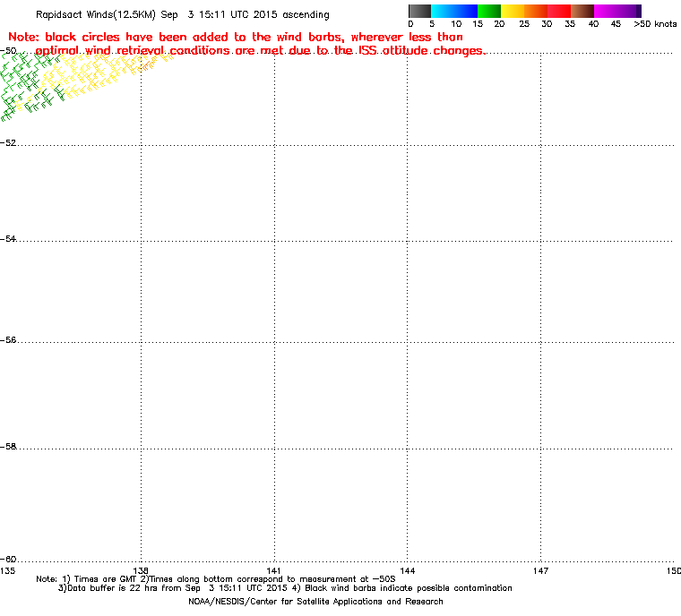Click the red 'optimal wind retrieval conditions' line

[x=260, y=51]
